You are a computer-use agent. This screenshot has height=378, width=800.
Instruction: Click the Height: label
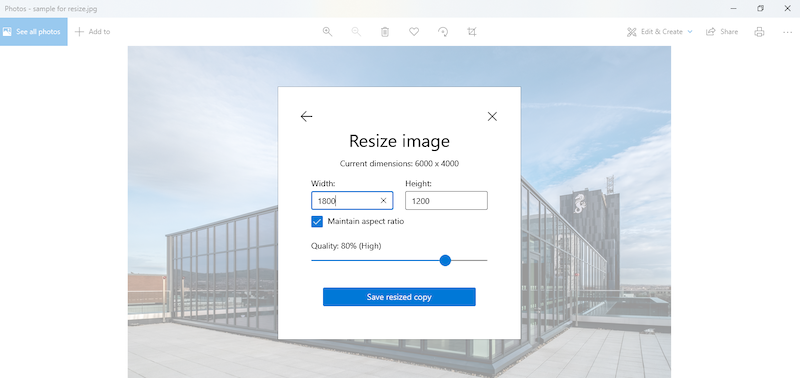pos(418,183)
